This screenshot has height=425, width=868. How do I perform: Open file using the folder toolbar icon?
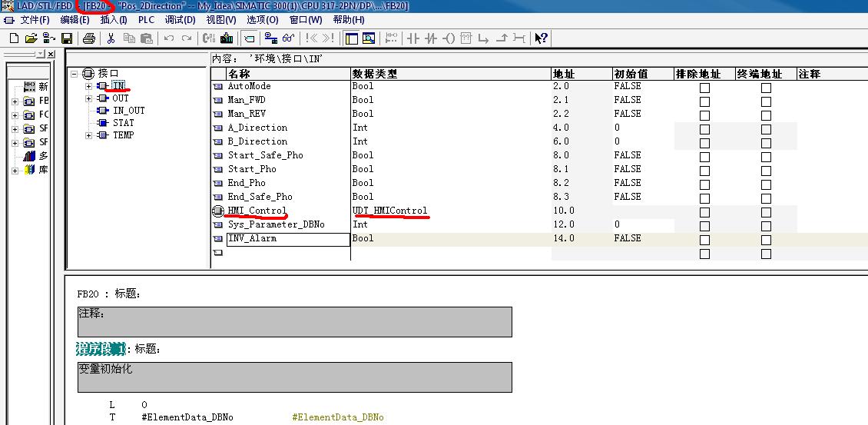pos(31,38)
